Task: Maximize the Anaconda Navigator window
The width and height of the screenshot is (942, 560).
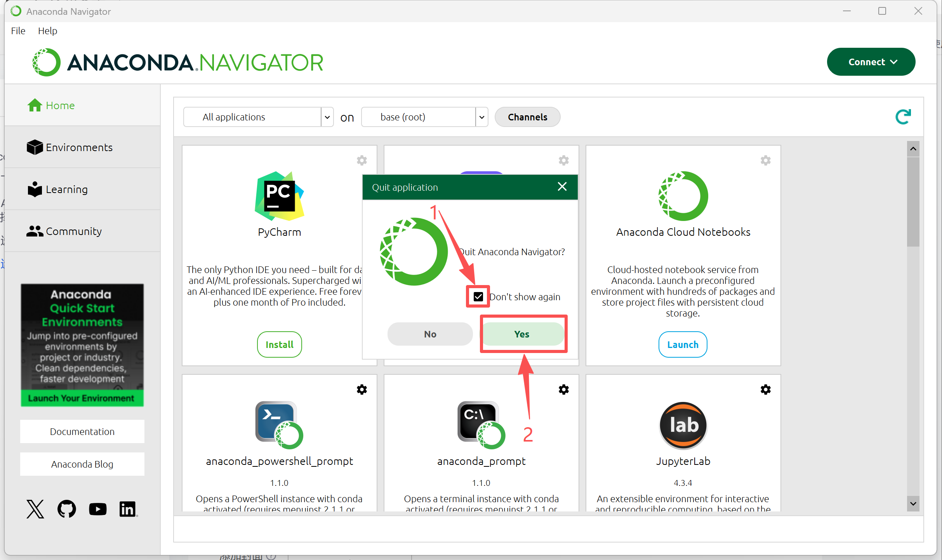Action: 882,11
